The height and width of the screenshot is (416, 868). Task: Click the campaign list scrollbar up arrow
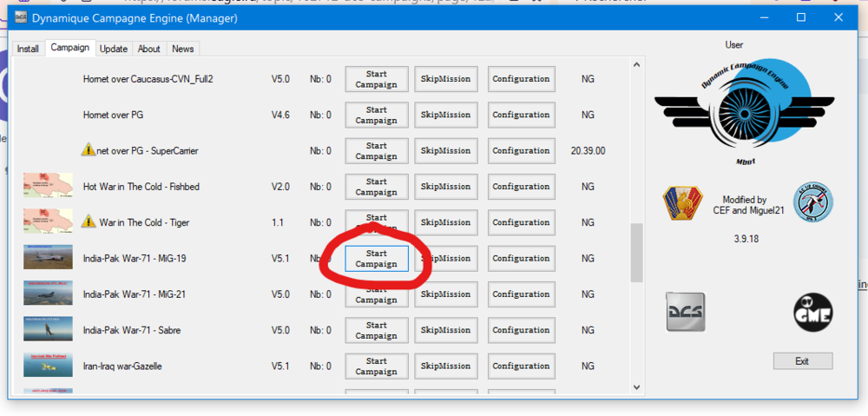pos(636,65)
